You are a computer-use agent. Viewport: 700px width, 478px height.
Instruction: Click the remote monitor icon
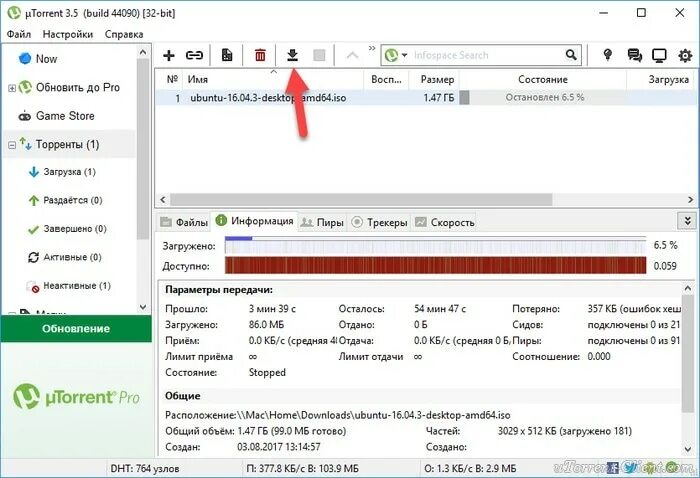[x=659, y=55]
